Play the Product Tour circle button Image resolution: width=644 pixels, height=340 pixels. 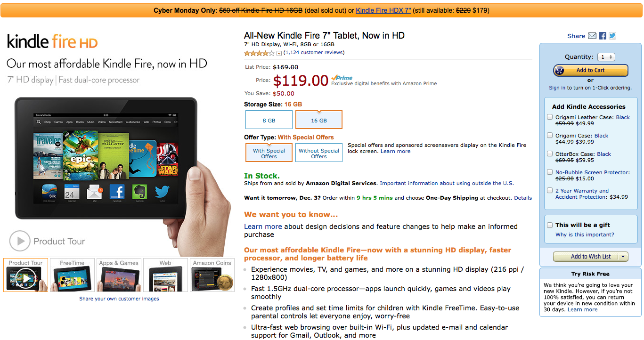pos(20,241)
